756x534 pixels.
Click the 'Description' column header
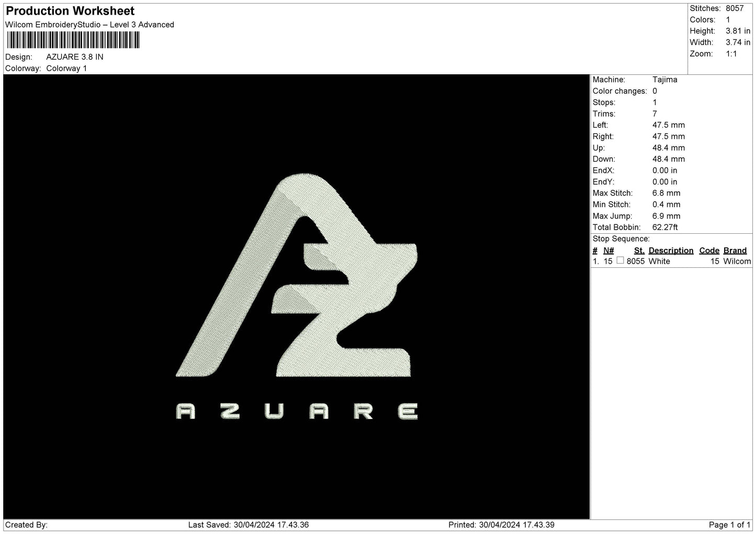click(x=671, y=251)
